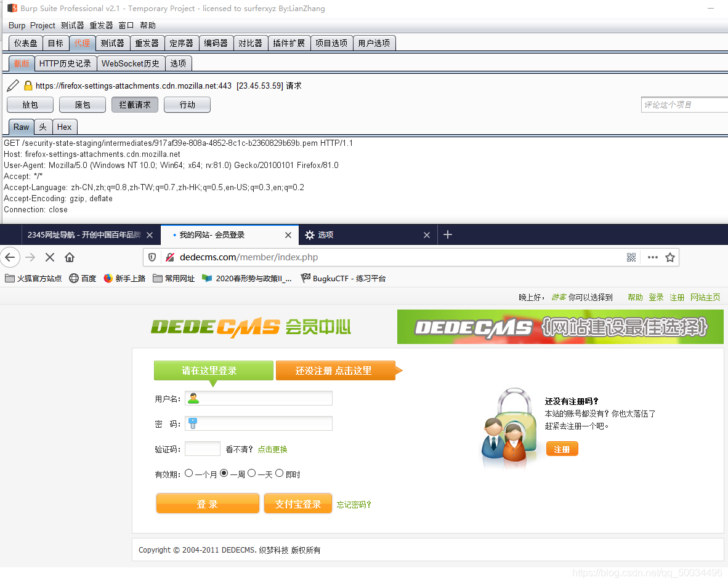
Task: Click the 用户名 username input field
Action: point(259,398)
